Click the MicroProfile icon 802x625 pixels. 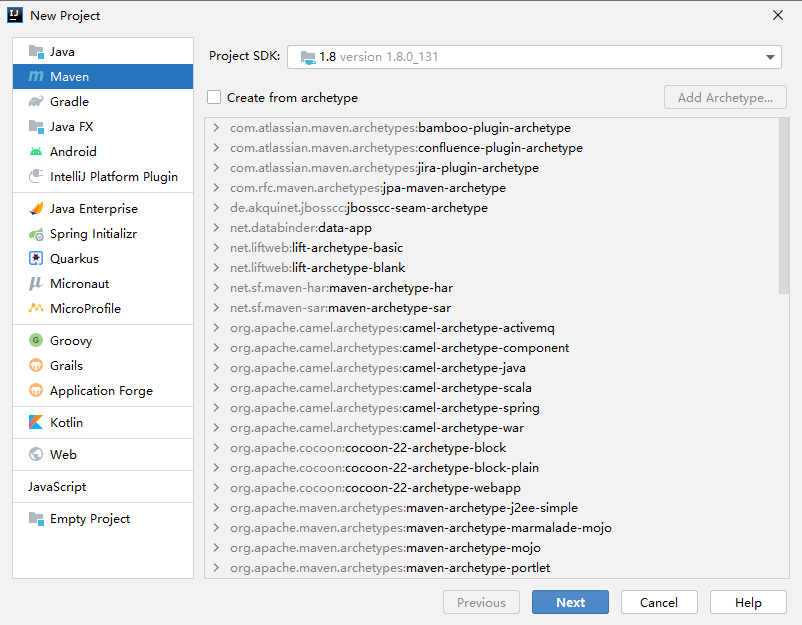(x=36, y=308)
